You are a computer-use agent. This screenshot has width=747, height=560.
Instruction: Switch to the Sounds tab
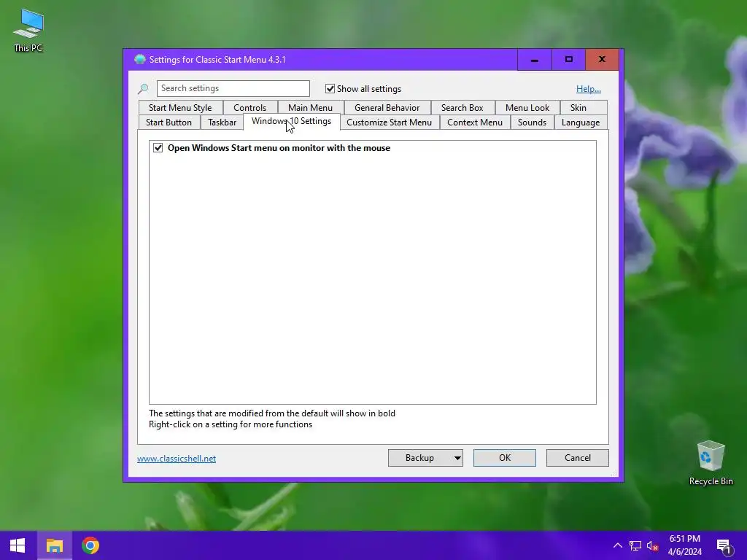[x=532, y=122]
